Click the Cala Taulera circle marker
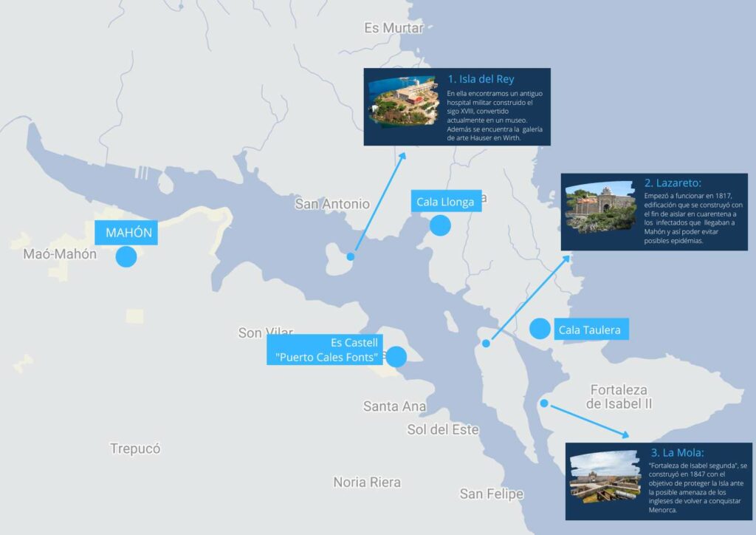The image size is (756, 535). click(540, 329)
